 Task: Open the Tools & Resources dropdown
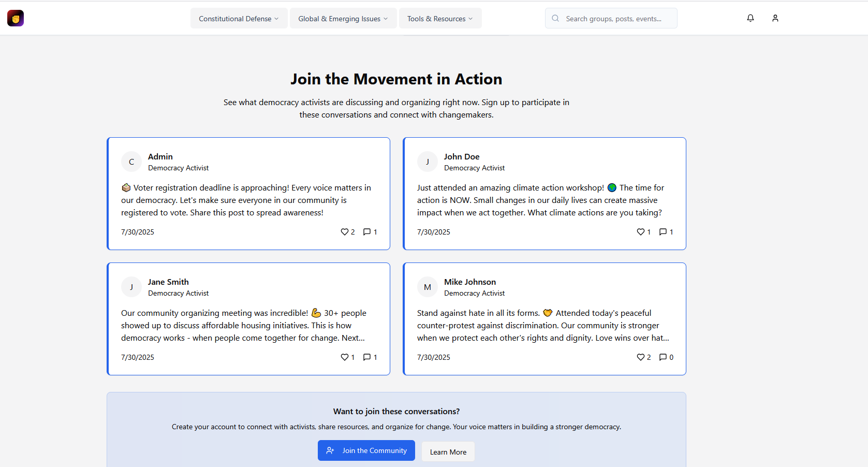(x=440, y=19)
